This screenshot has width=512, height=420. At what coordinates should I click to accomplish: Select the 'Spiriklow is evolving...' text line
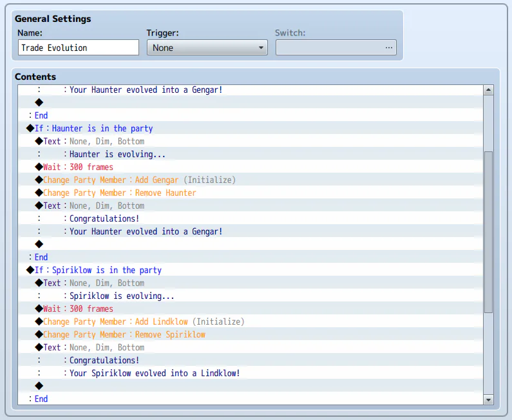click(x=122, y=296)
